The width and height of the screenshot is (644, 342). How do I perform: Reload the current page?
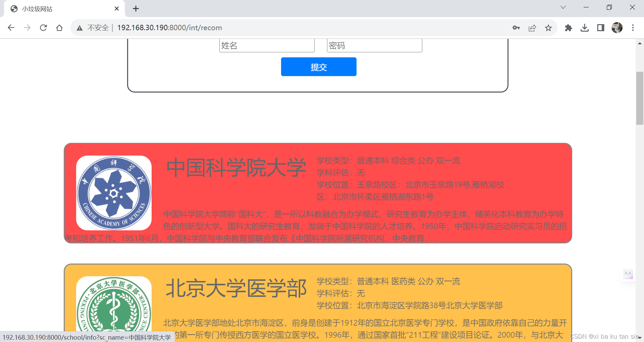[43, 28]
